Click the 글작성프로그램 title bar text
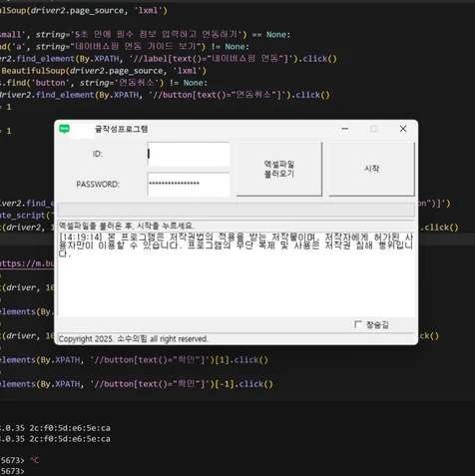 [121, 129]
